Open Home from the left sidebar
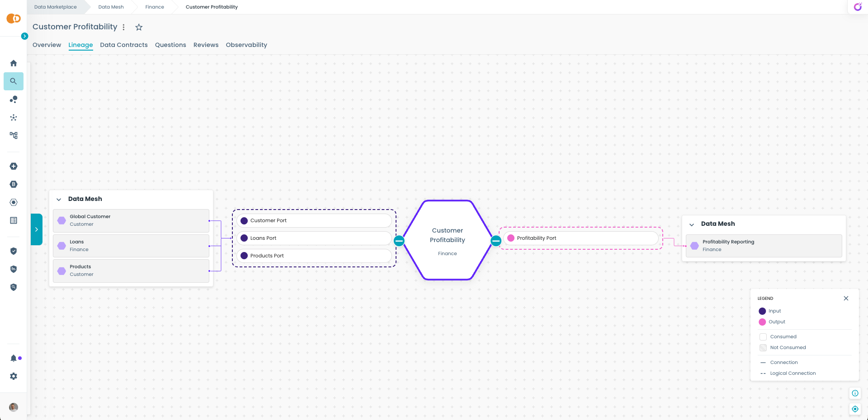Image resolution: width=868 pixels, height=420 pixels. tap(14, 63)
